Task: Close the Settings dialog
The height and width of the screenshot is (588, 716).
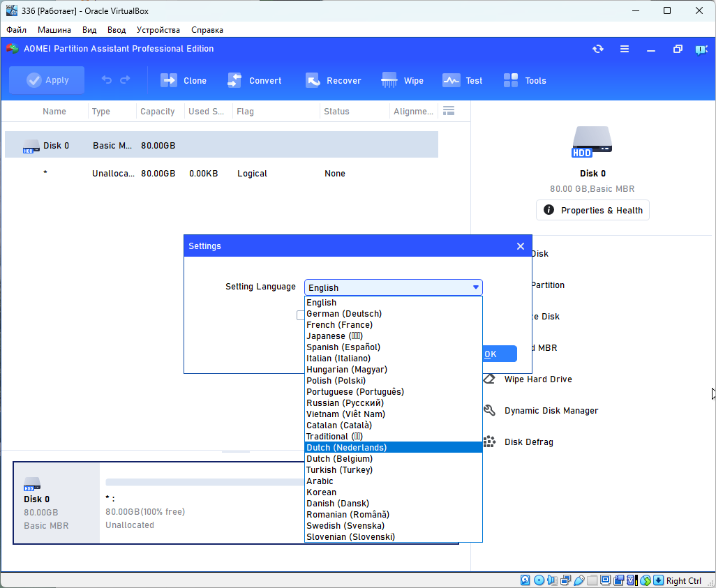Action: pyautogui.click(x=520, y=246)
